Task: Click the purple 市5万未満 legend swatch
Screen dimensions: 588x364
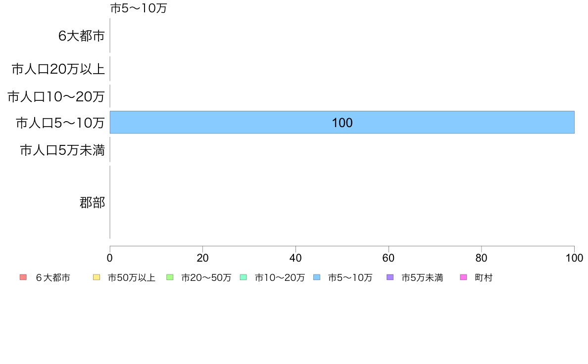Action: (x=390, y=277)
